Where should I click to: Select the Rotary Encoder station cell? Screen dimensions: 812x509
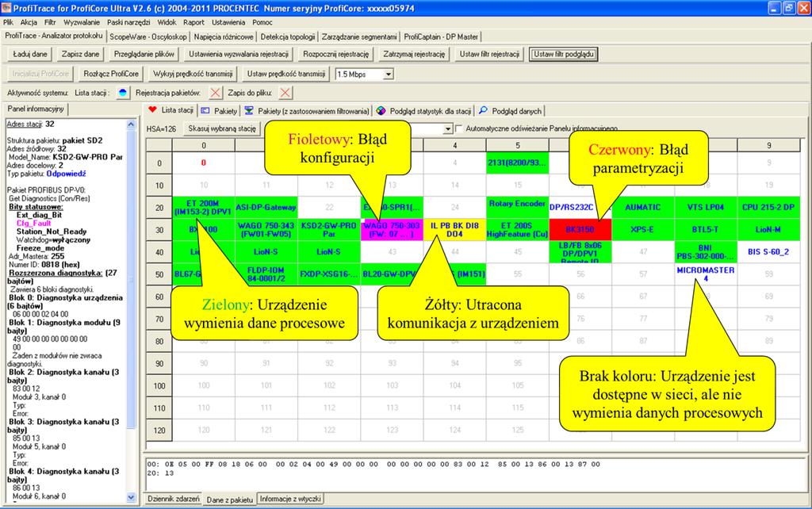[517, 207]
